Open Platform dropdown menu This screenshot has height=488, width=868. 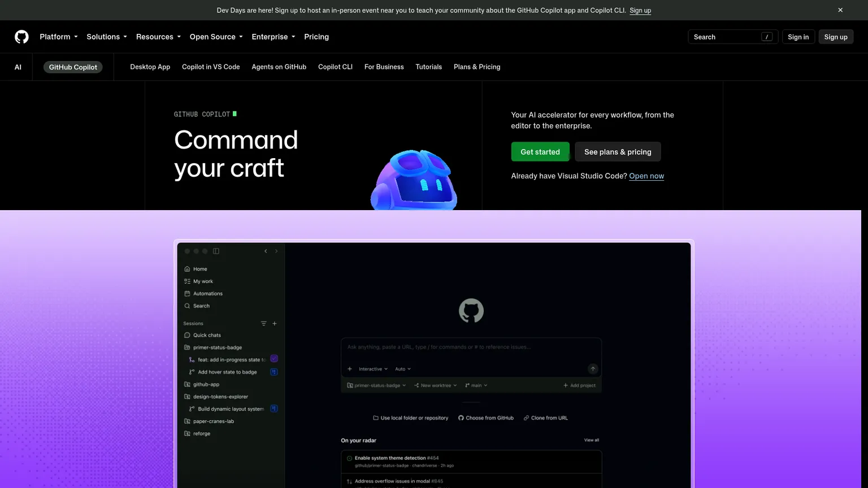[x=59, y=37]
